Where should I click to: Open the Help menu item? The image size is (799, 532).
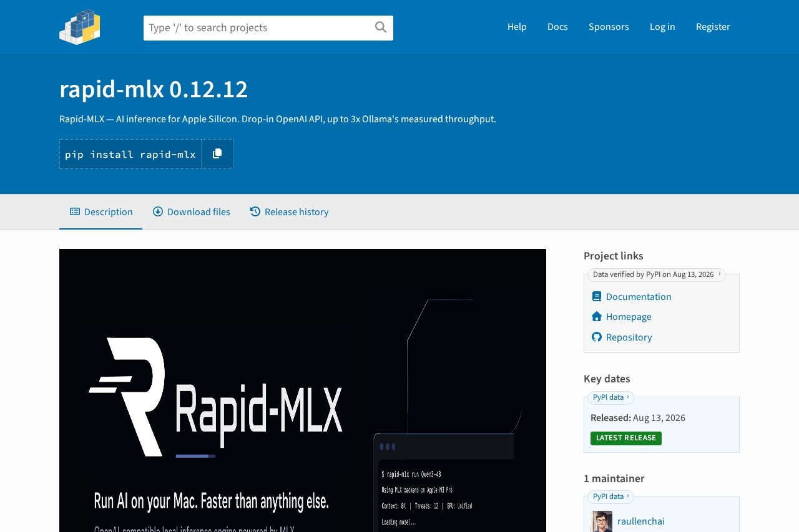coord(517,27)
